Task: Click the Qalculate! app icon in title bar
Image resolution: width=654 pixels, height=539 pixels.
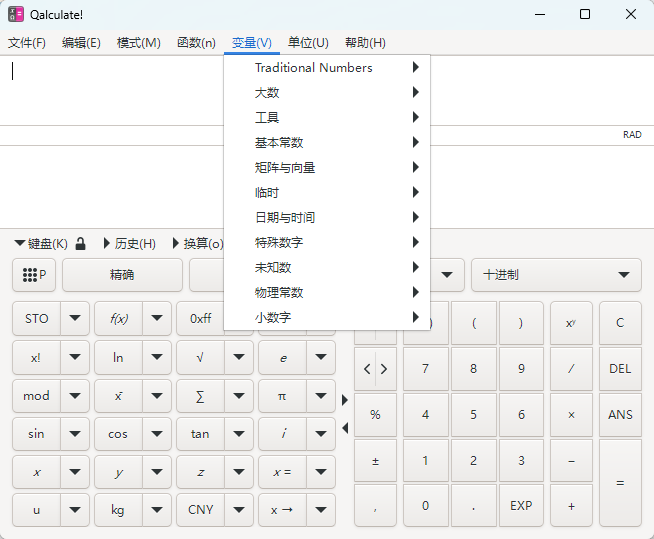Action: click(16, 14)
